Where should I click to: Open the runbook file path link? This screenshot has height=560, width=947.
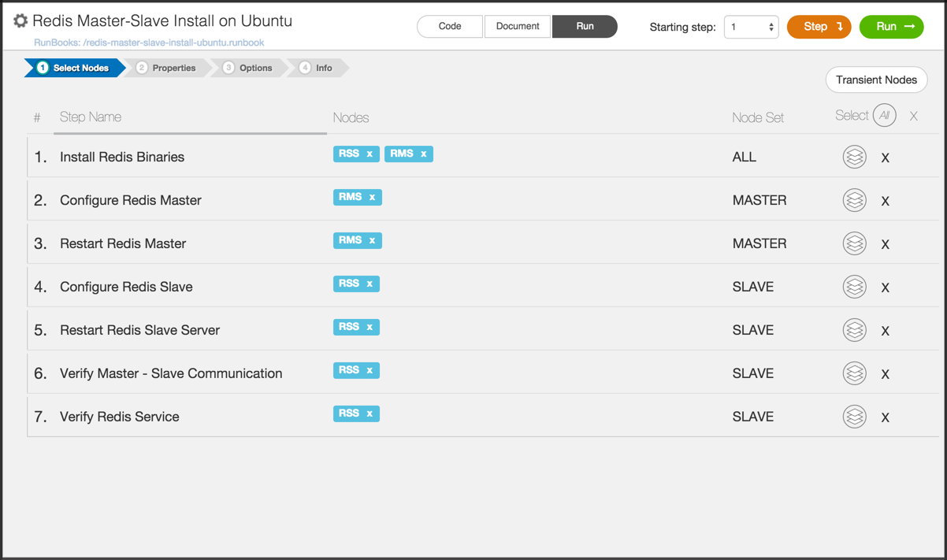[x=149, y=43]
